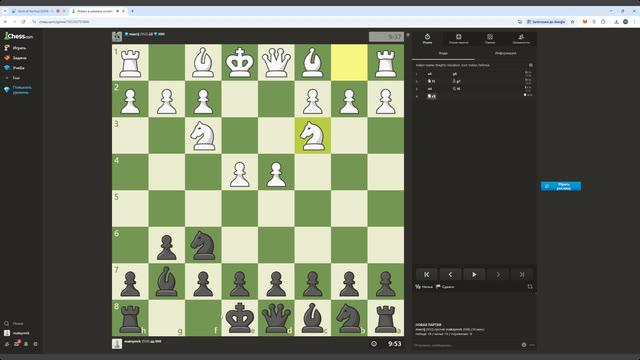Select the black king on e8
The image size is (640, 360).
(240, 318)
